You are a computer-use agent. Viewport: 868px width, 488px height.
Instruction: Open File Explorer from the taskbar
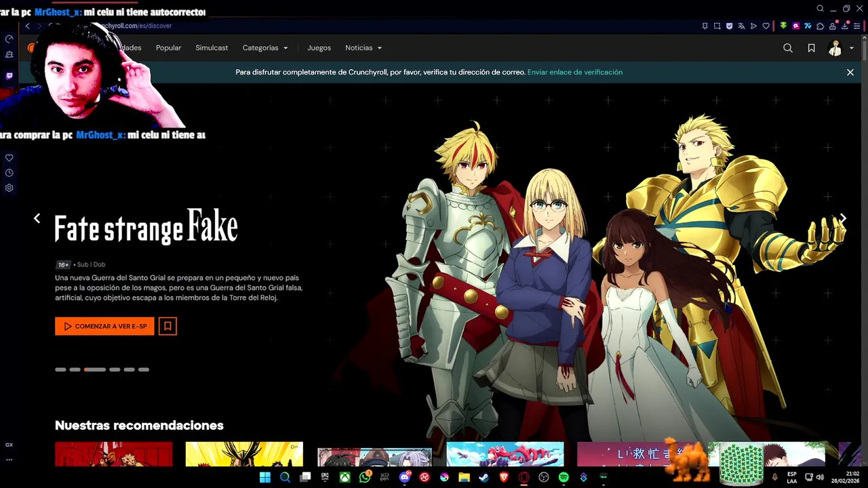click(x=464, y=477)
